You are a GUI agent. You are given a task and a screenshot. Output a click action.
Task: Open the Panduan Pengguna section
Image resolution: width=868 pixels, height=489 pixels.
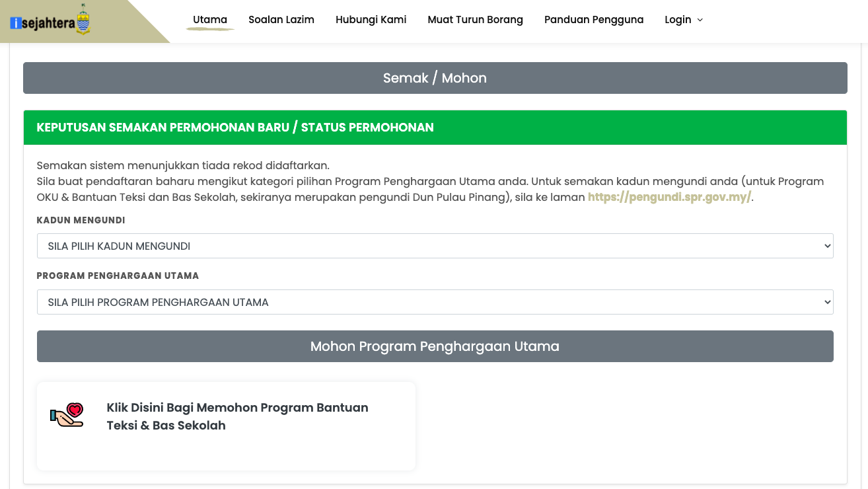point(593,19)
